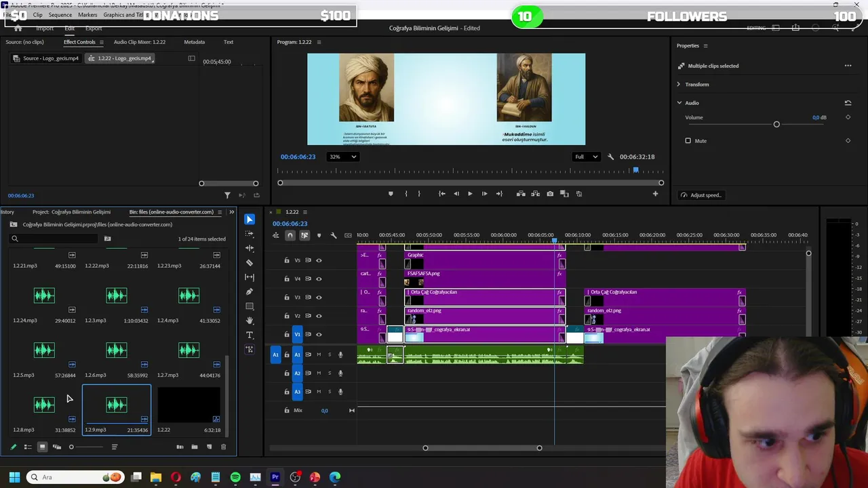The height and width of the screenshot is (488, 868).
Task: Click Export Frame camera icon in Program monitor
Action: click(x=550, y=194)
